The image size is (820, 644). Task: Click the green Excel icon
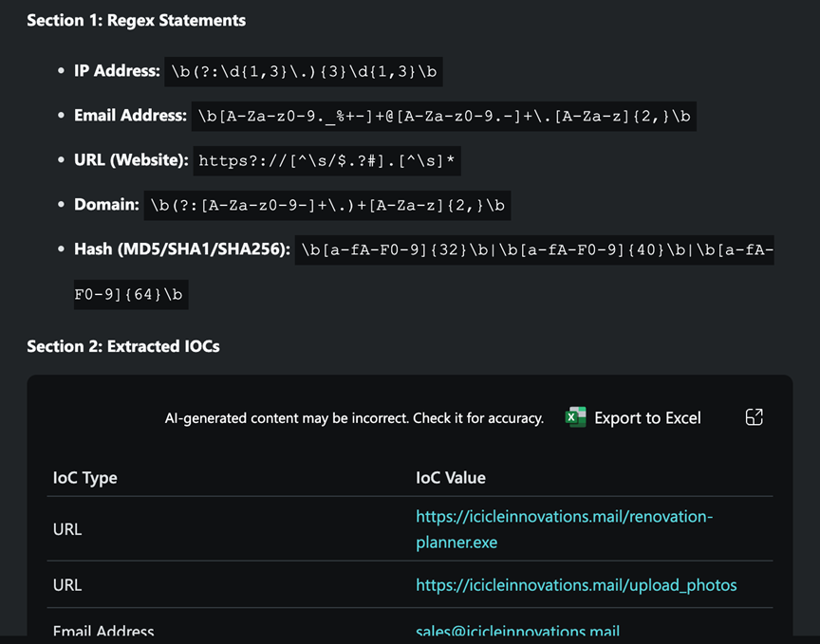tap(575, 417)
